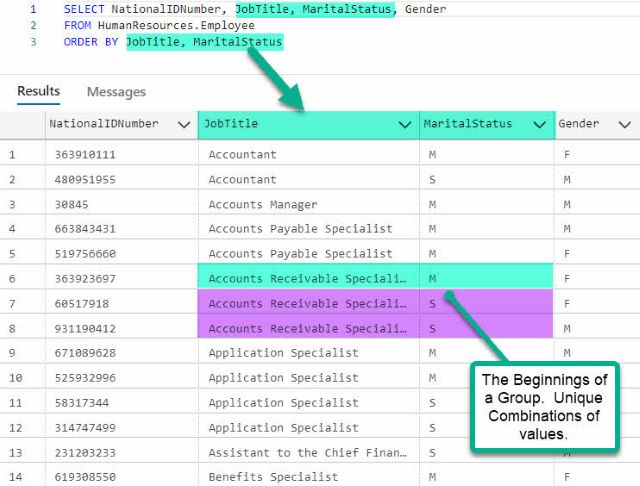Click FROM keyword on line 2
Viewport: 640px width, 486px height.
[78, 25]
